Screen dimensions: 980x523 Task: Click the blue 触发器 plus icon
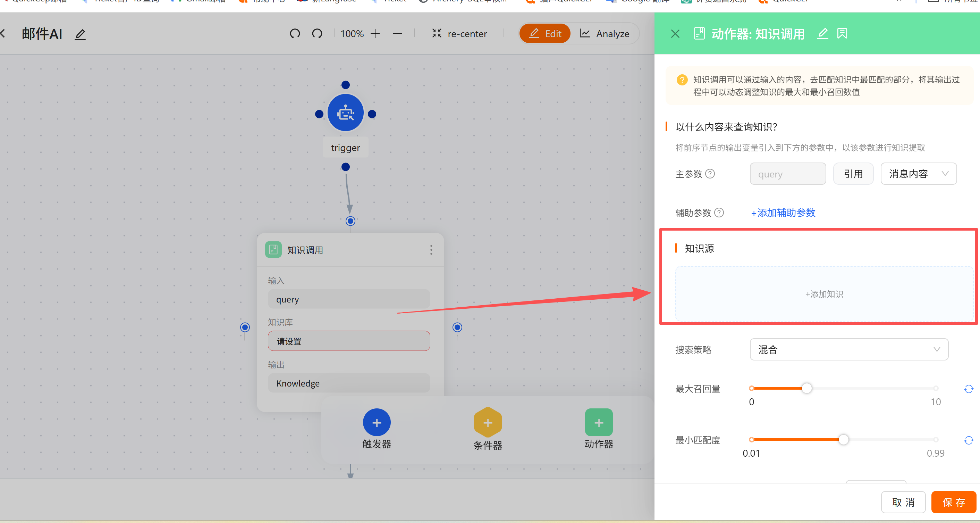click(377, 423)
